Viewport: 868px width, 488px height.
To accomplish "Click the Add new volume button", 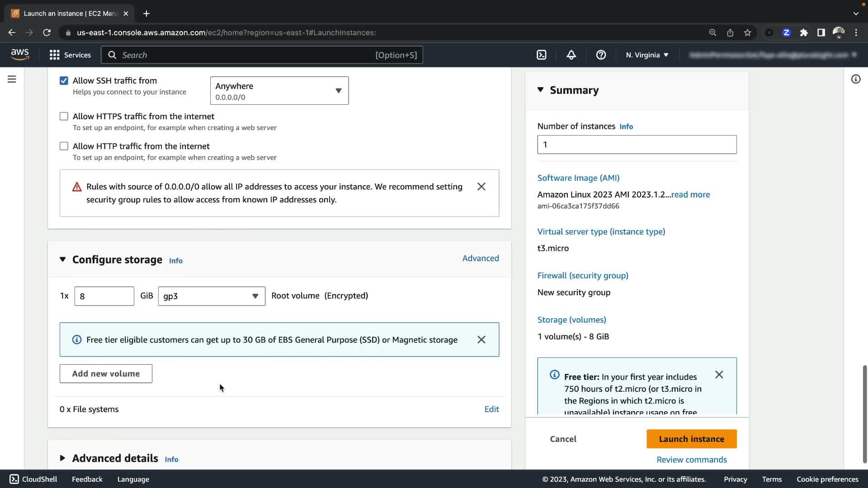I will 106,374.
